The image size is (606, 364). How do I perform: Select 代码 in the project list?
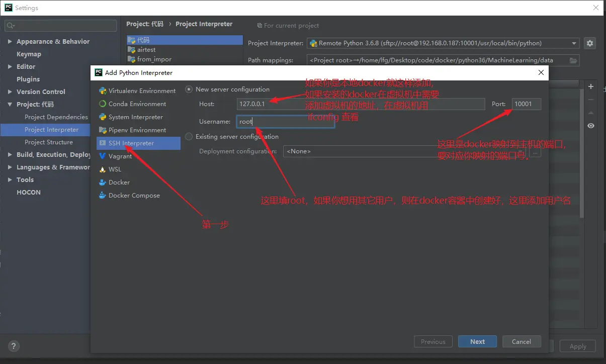[185, 40]
